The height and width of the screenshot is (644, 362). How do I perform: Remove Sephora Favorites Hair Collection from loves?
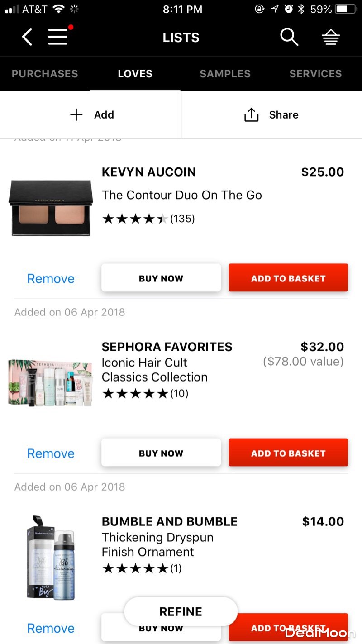(51, 453)
